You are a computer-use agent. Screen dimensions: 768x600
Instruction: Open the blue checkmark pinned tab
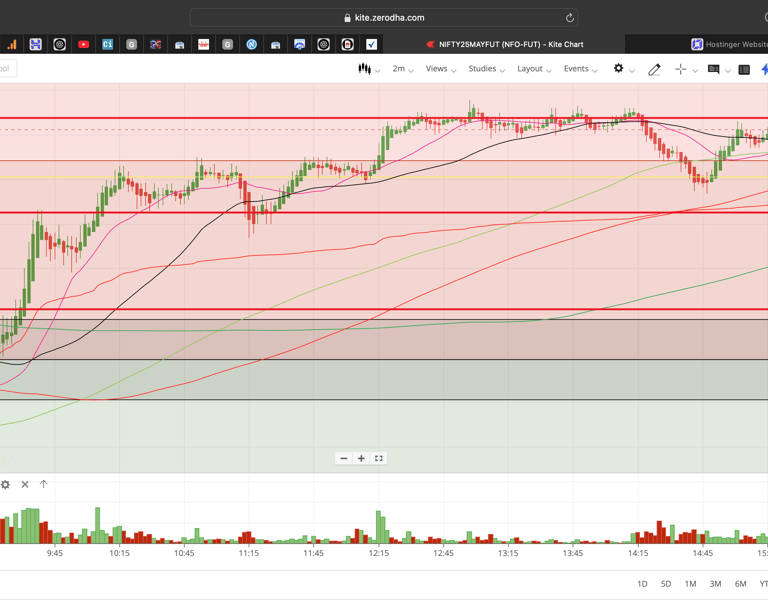371,45
